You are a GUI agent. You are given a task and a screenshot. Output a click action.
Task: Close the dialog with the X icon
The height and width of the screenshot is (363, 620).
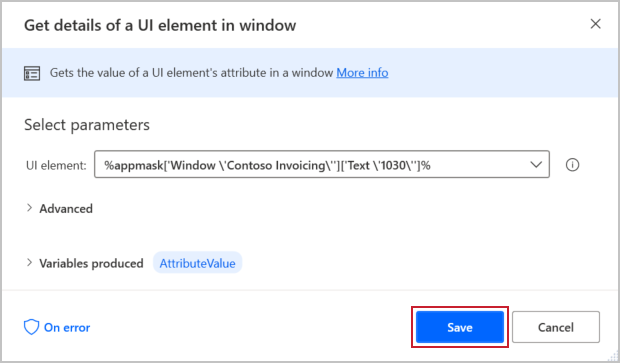[x=595, y=24]
